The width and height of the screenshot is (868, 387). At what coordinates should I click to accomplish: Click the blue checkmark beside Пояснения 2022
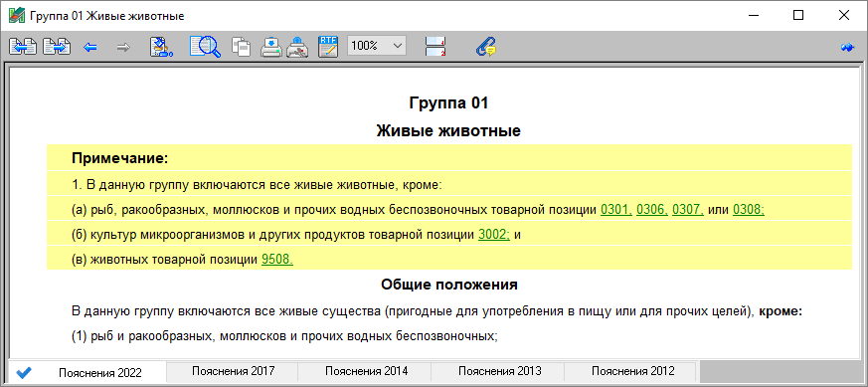(x=23, y=373)
